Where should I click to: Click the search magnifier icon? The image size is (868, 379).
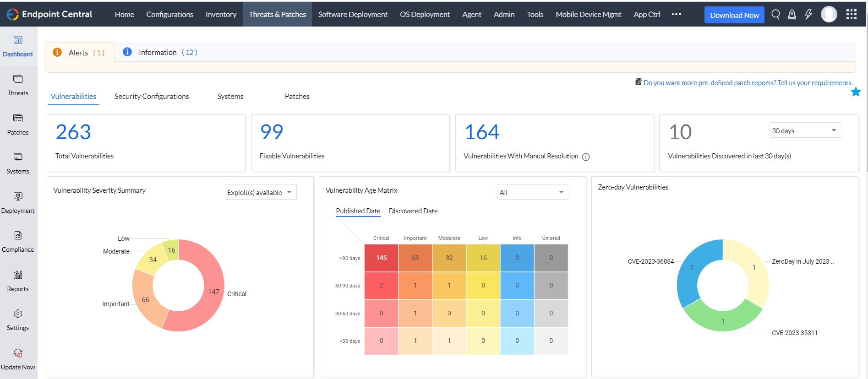[x=775, y=15]
